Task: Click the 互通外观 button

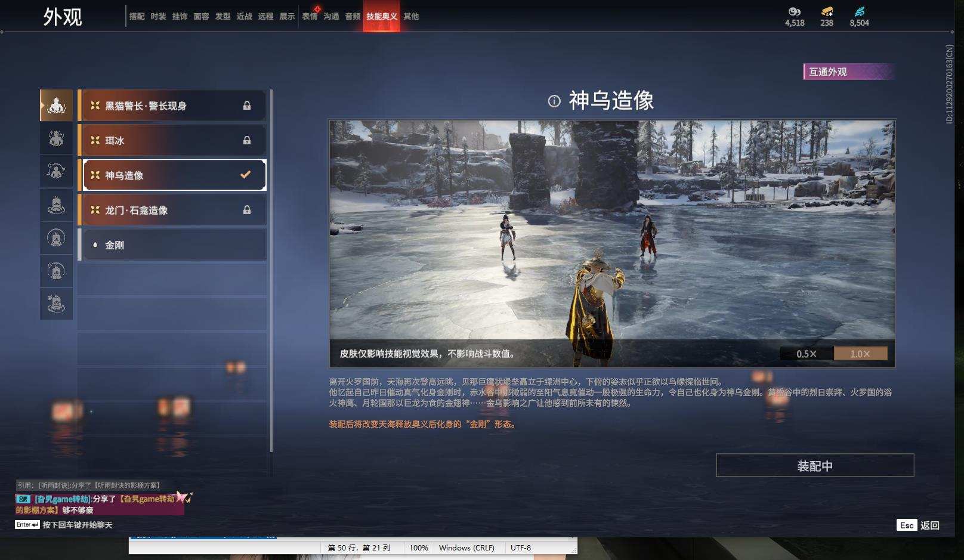Action: (x=848, y=72)
